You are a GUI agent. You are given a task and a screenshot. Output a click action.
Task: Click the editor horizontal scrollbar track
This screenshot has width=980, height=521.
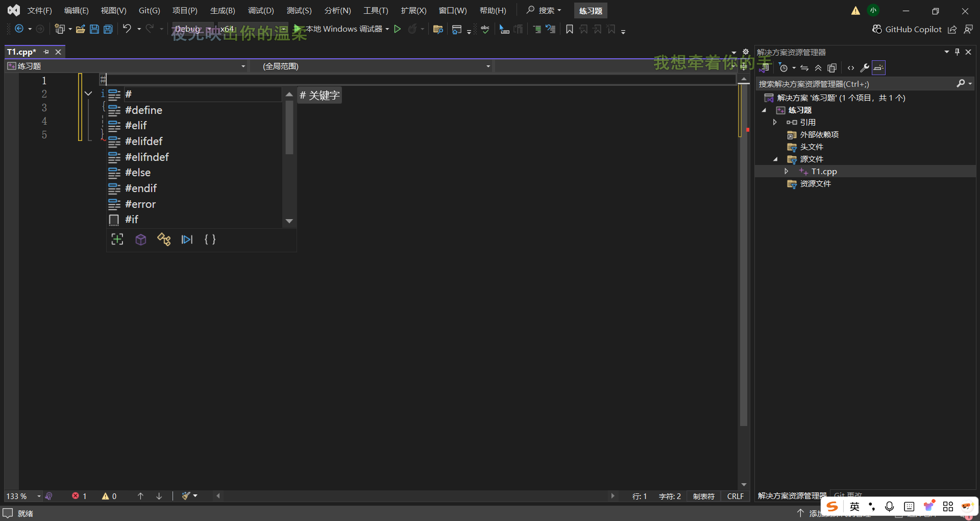coord(414,496)
